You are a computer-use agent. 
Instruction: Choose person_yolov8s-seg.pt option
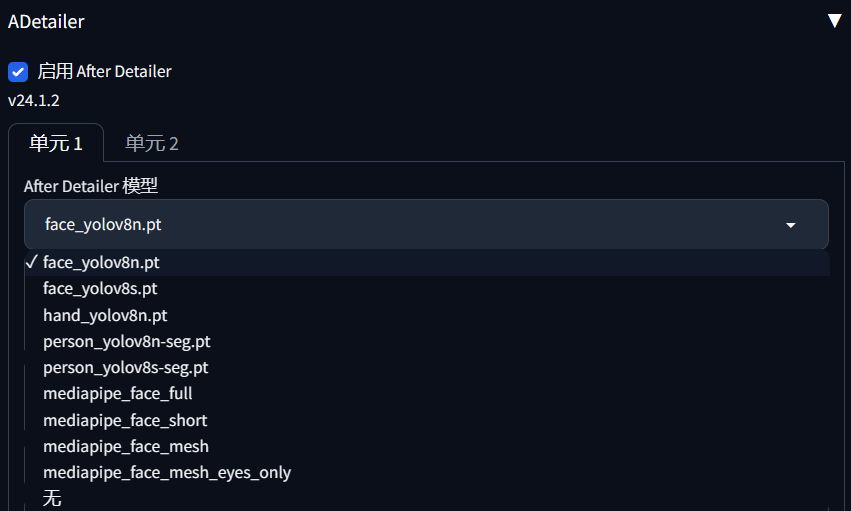[x=125, y=367]
